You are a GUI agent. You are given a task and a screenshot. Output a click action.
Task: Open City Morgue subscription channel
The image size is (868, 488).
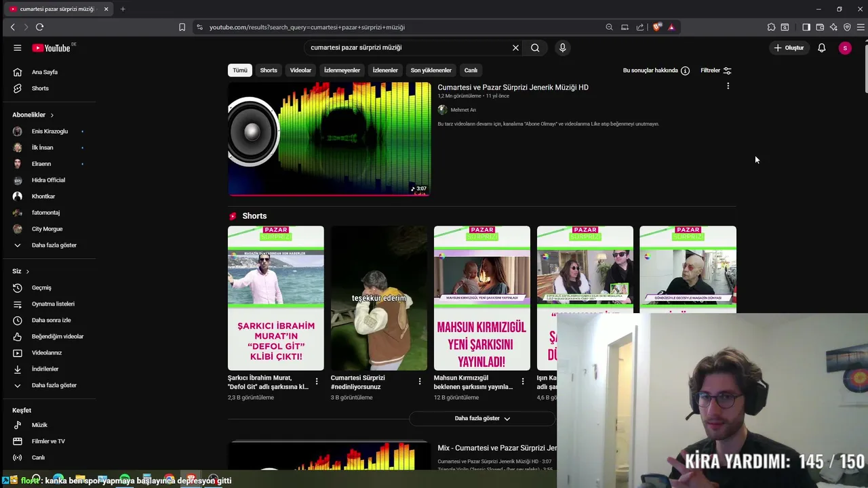coord(47,229)
